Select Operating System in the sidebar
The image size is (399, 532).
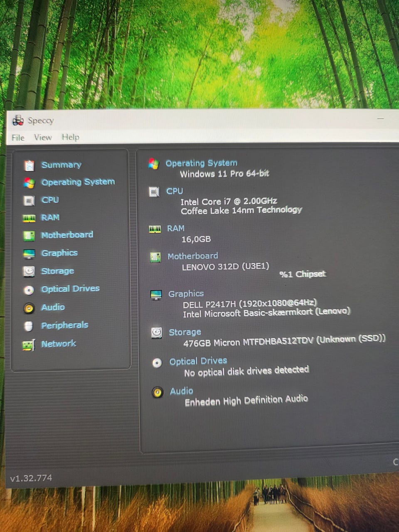pyautogui.click(x=78, y=182)
